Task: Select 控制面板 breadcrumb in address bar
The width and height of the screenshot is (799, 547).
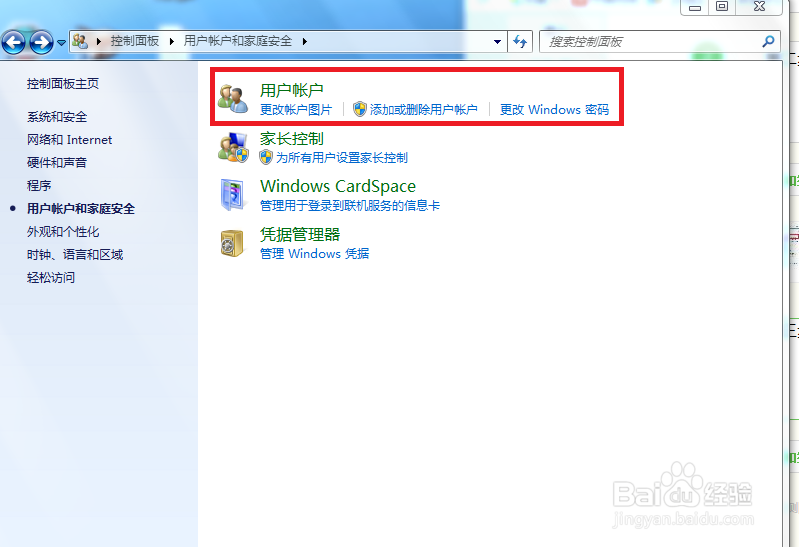Action: pyautogui.click(x=135, y=41)
